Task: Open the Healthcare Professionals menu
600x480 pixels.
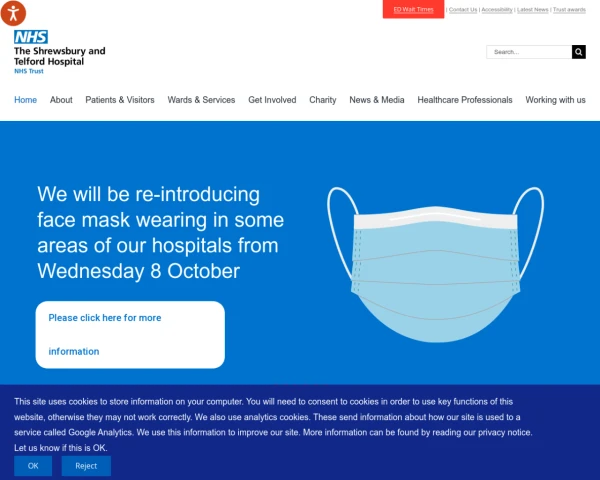Action: click(x=465, y=100)
